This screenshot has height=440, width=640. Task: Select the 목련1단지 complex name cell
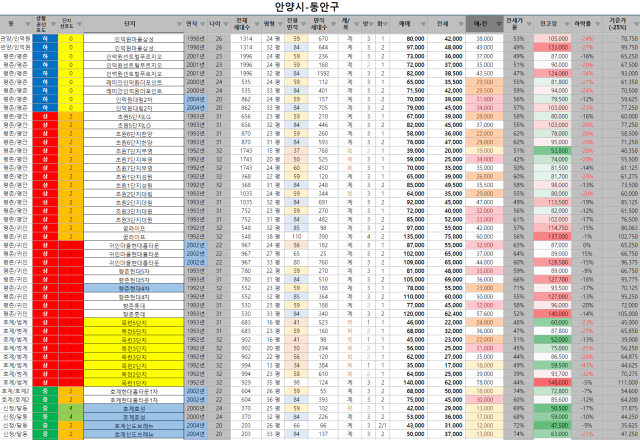point(134,383)
